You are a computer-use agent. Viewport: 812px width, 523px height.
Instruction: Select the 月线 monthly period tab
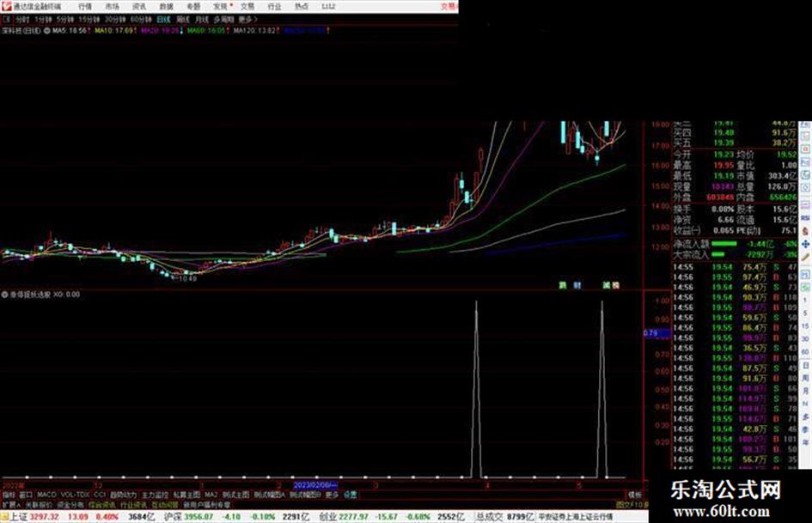coord(201,19)
